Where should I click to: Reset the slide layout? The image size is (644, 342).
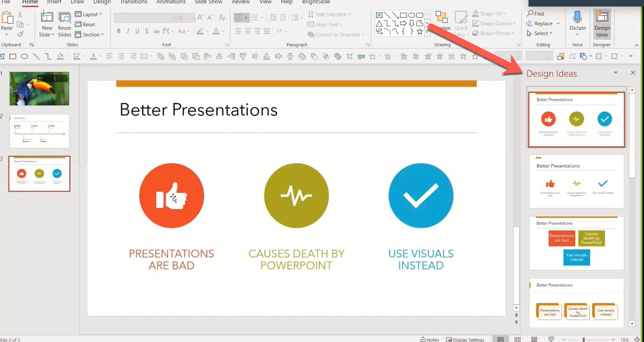[85, 25]
